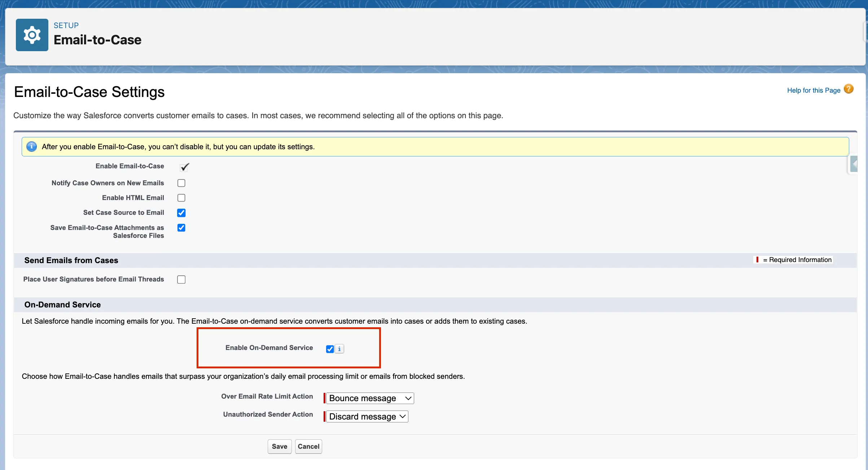Uncheck Set Case Source to Email
This screenshot has width=868, height=470.
coord(181,213)
